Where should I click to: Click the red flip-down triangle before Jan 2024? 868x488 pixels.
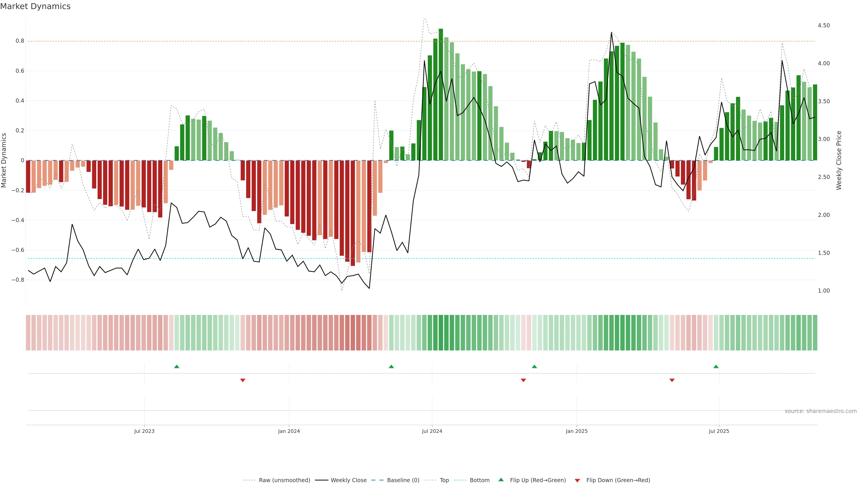(x=243, y=380)
